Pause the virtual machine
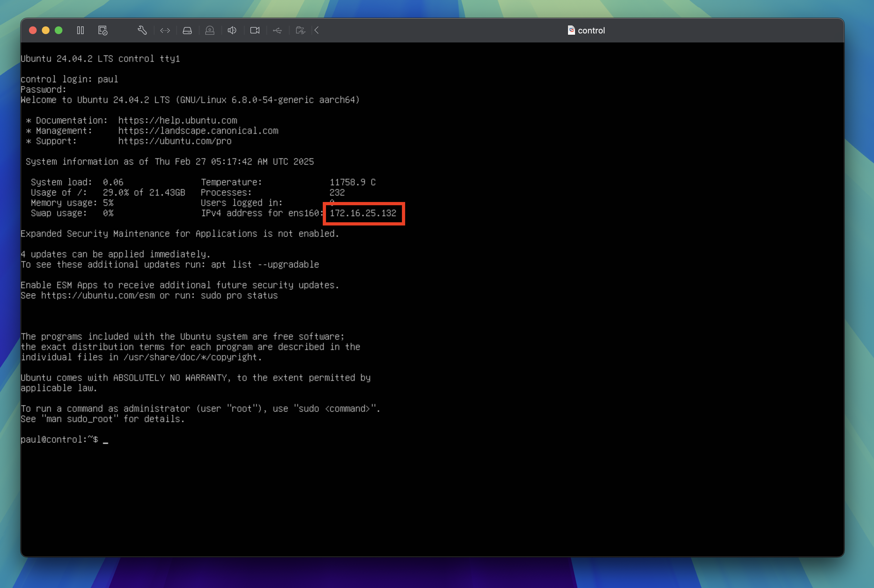The width and height of the screenshot is (874, 588). (x=80, y=30)
